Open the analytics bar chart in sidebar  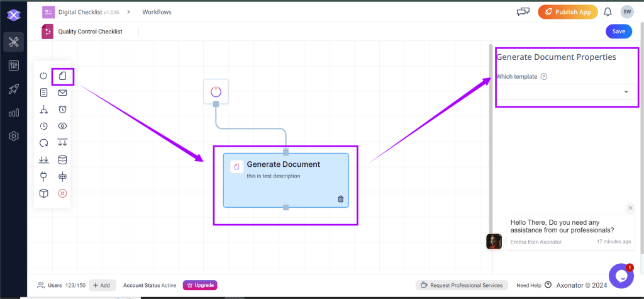[13, 113]
